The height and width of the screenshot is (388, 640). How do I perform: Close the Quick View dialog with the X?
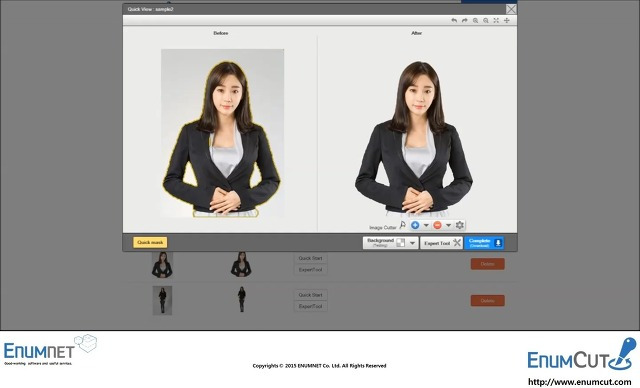click(x=511, y=9)
